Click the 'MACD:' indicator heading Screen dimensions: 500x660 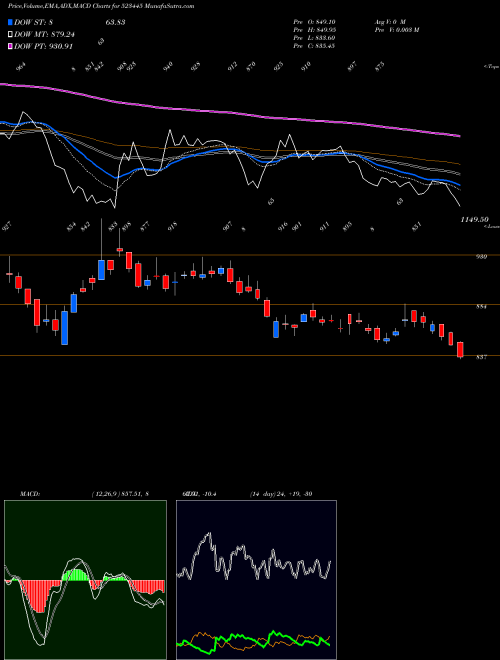point(30,494)
